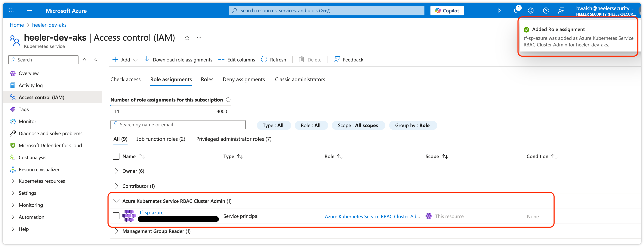Expand the Owner (6) group
Screen dimensions: 644x247
(x=116, y=171)
